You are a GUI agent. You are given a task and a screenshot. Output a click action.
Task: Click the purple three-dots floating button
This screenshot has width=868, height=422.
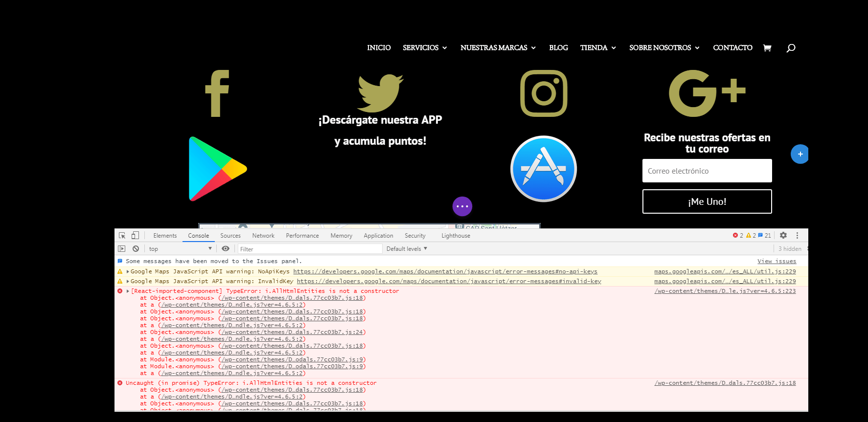click(x=462, y=206)
